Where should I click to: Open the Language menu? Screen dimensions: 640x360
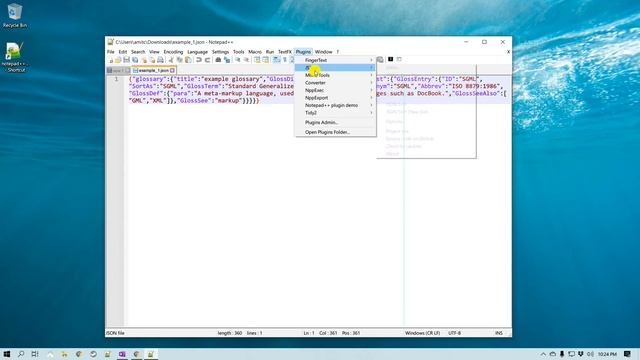click(198, 52)
